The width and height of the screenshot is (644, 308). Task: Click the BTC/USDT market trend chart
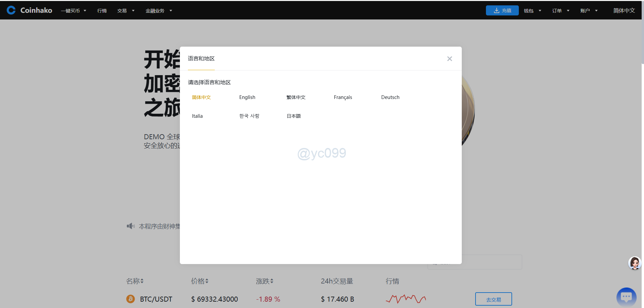pyautogui.click(x=406, y=299)
